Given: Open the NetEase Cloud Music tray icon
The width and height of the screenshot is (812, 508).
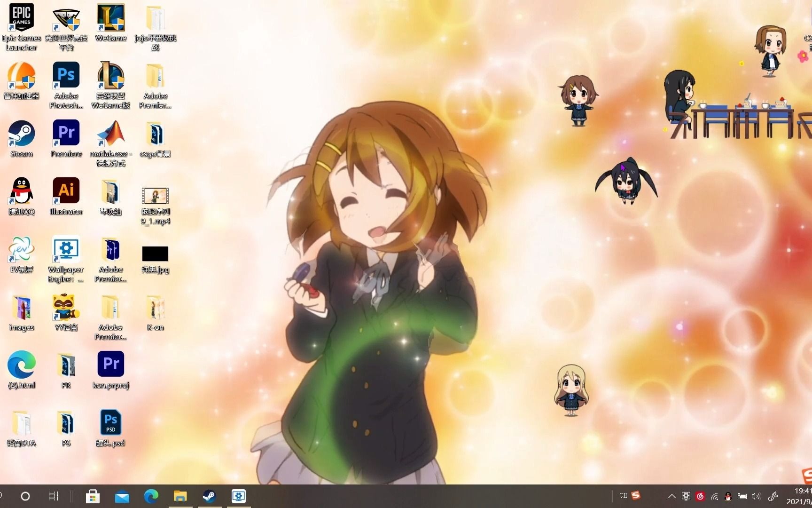Looking at the screenshot, I should click(x=700, y=496).
